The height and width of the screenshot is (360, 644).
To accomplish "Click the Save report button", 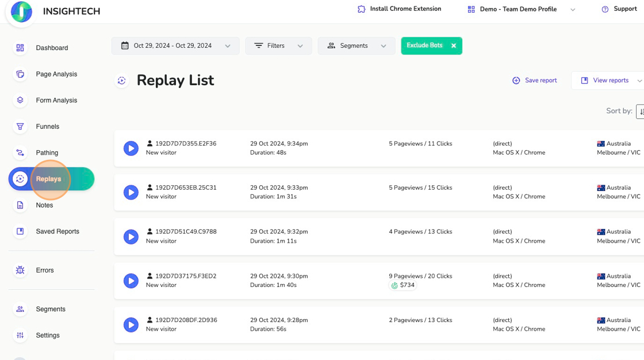I will [535, 81].
